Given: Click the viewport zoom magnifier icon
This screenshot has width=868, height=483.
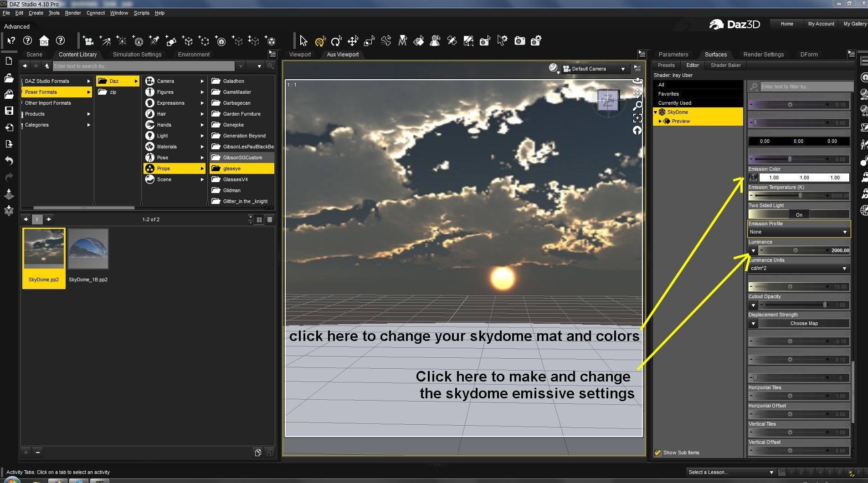Looking at the screenshot, I should (x=637, y=106).
